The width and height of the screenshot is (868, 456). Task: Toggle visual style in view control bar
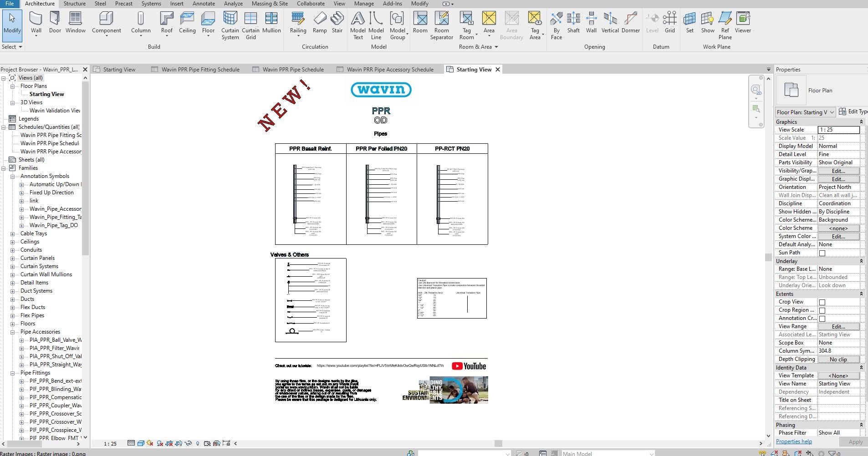point(141,443)
